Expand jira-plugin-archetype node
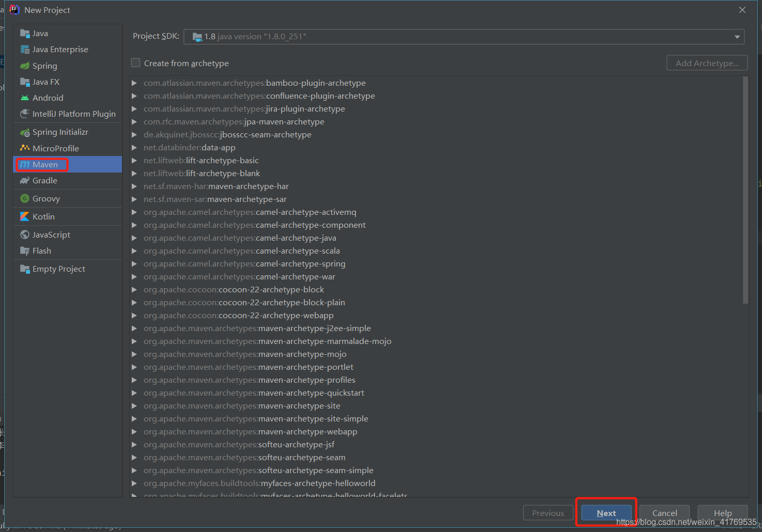The width and height of the screenshot is (762, 532). click(x=134, y=108)
